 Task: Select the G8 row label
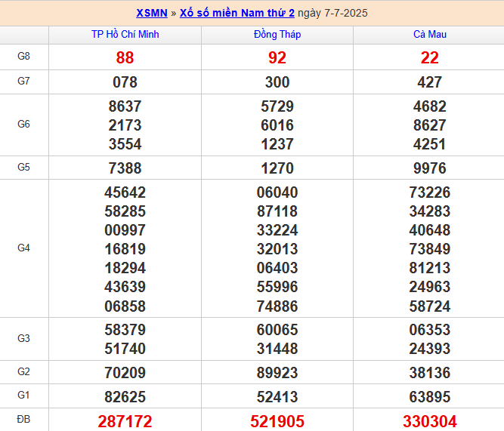coord(23,56)
